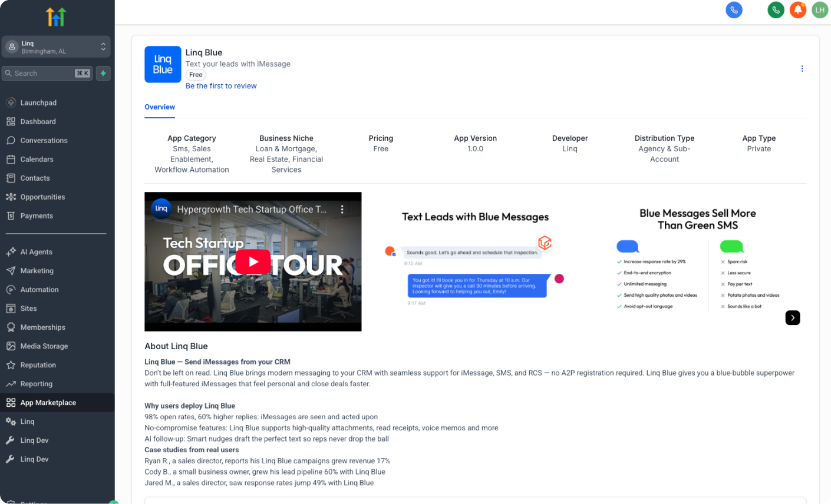Click the Calendars icon in sidebar
The width and height of the screenshot is (831, 504).
click(x=11, y=159)
